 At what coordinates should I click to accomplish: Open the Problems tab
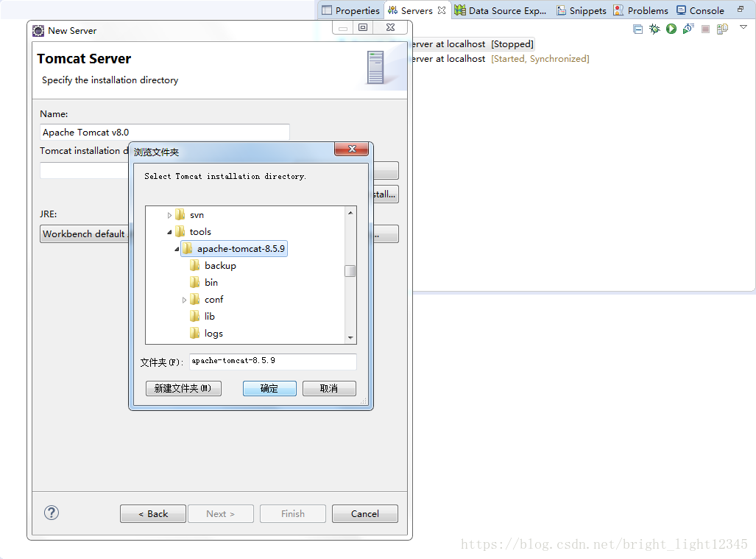[x=640, y=10]
